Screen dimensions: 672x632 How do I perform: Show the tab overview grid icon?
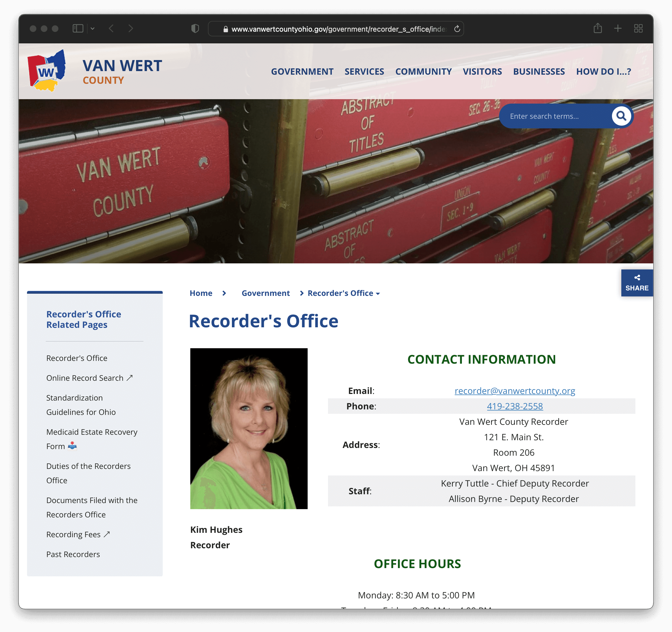click(x=638, y=28)
